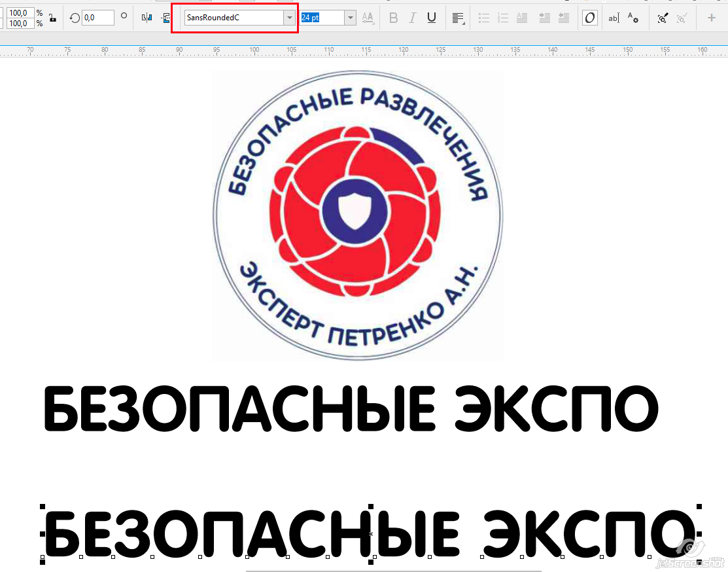Viewport: 728px width, 572px height.
Task: Click the large O character style icon
Action: pos(589,18)
